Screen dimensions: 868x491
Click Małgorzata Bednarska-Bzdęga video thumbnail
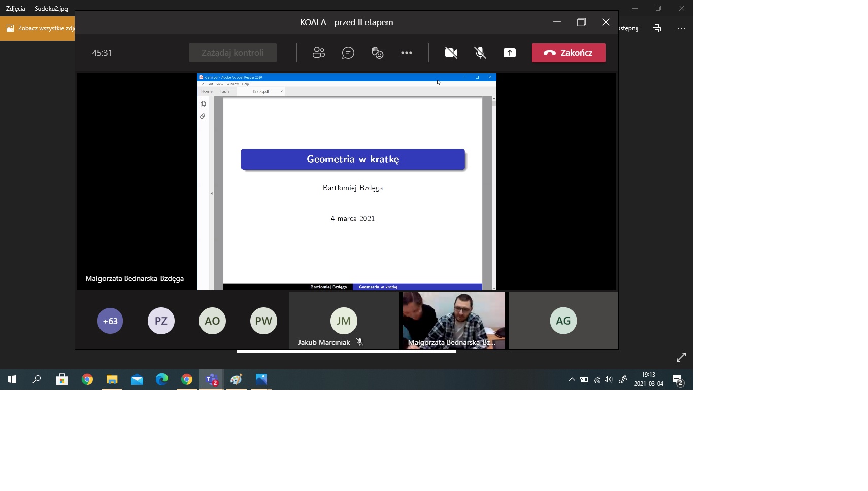click(x=454, y=321)
